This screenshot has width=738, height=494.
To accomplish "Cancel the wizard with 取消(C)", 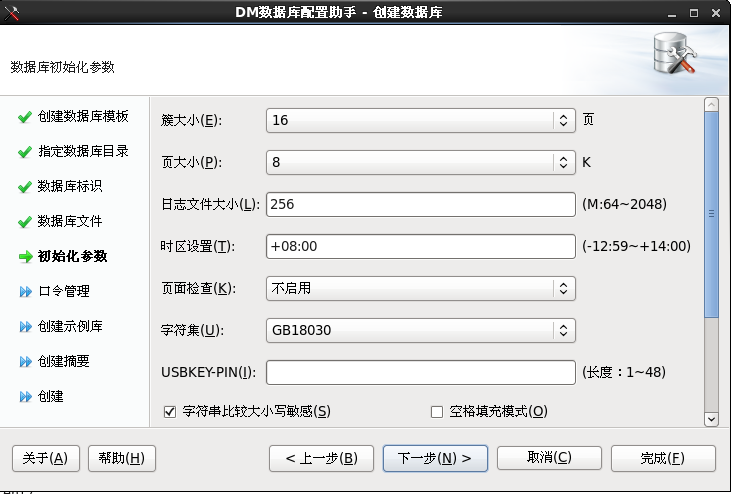I will click(x=549, y=458).
